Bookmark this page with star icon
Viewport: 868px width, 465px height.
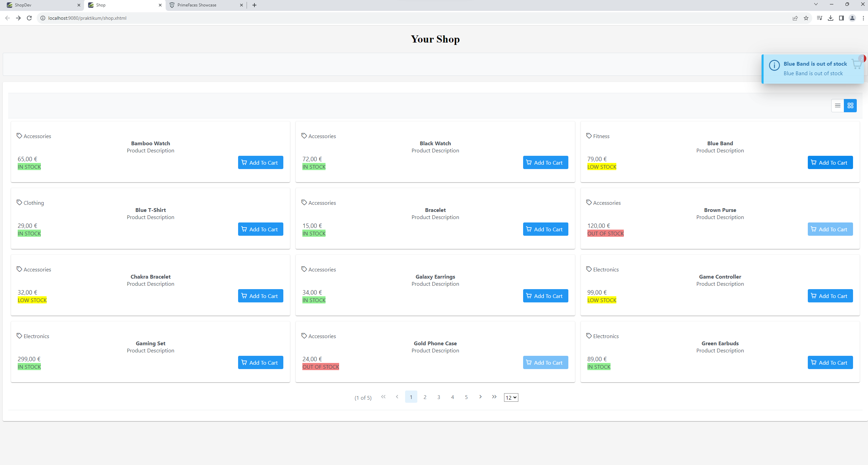pos(806,18)
